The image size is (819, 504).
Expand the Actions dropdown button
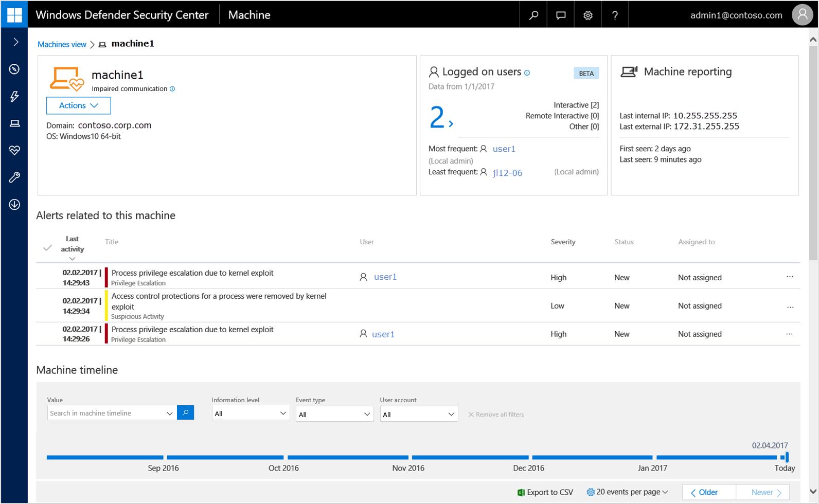(78, 105)
